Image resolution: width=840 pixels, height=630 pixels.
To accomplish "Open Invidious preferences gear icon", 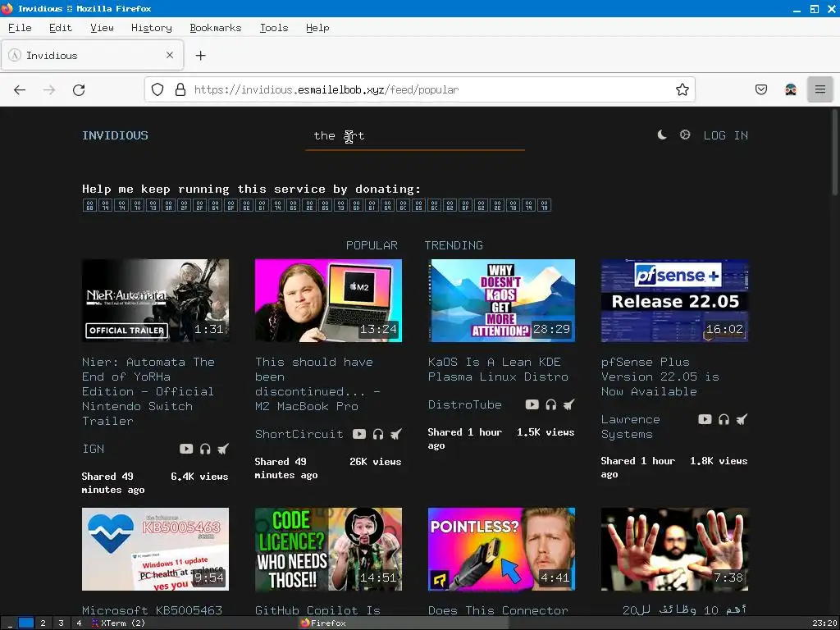I will click(685, 135).
